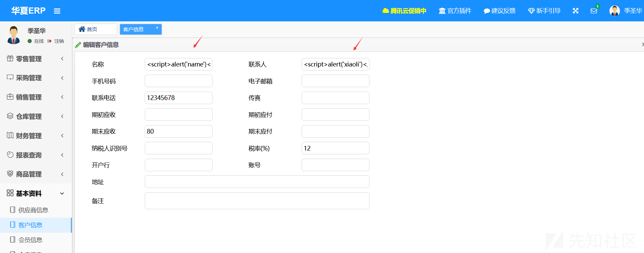The height and width of the screenshot is (253, 644).
Task: Expand the 财务管理 menu
Action: pyautogui.click(x=36, y=136)
